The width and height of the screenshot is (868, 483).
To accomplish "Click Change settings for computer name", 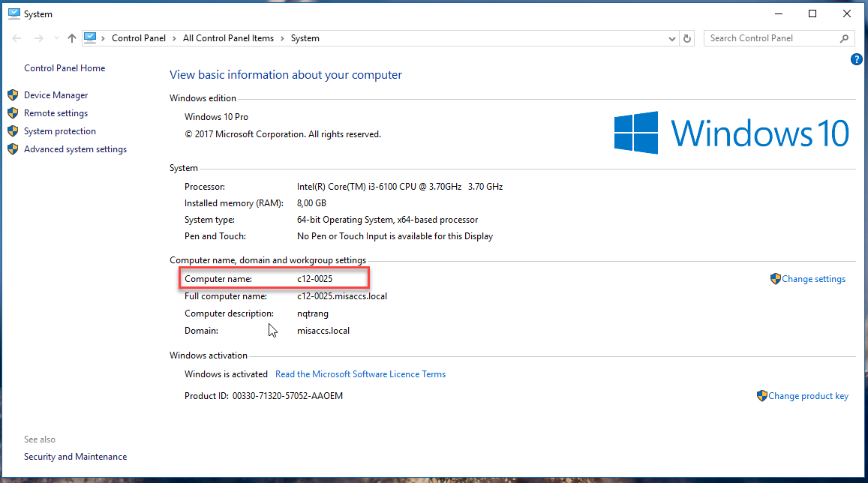I will coord(813,279).
